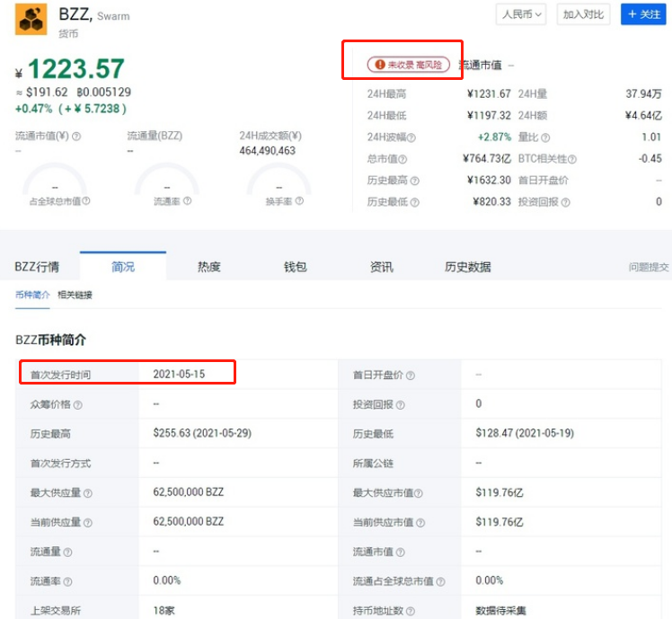Open the 人民币 currency dropdown
Viewport: 672px width, 619px height.
pos(521,14)
